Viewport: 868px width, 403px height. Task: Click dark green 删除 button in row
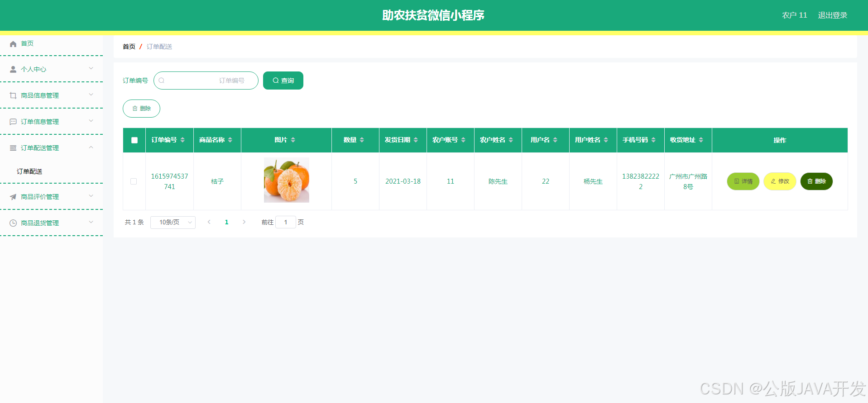pos(816,181)
